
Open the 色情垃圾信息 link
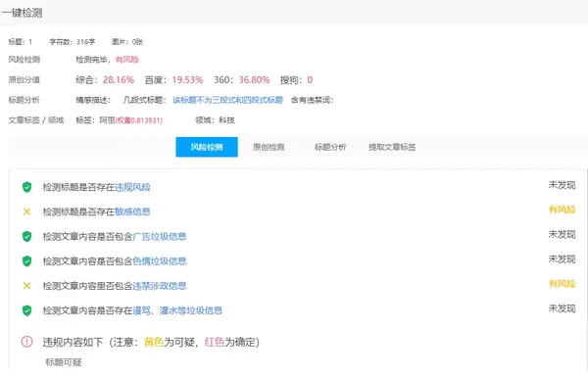[x=160, y=261]
